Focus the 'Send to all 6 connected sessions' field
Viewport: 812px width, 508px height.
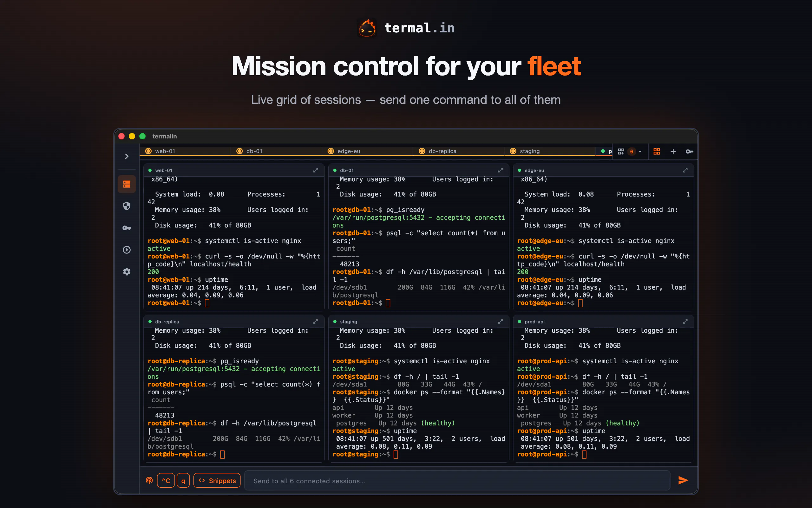tap(457, 480)
